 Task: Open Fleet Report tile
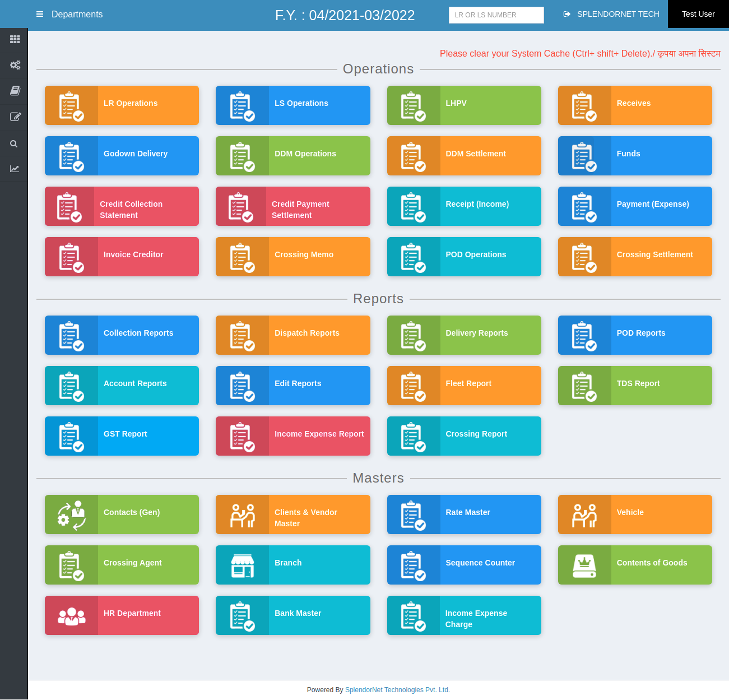click(464, 386)
